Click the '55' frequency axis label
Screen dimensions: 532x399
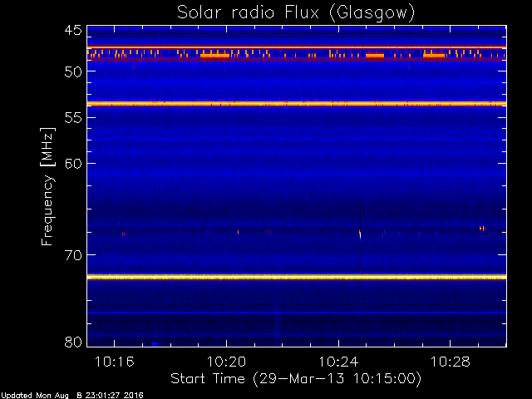[73, 118]
